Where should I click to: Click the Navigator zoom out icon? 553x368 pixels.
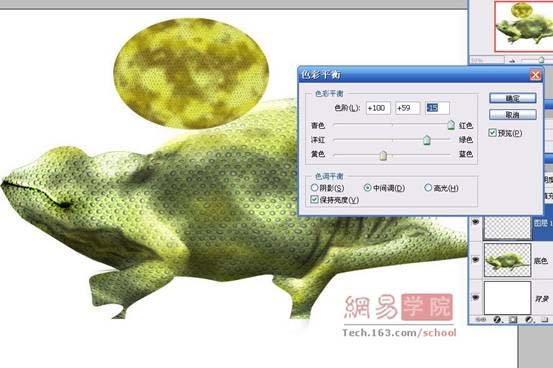pos(512,61)
